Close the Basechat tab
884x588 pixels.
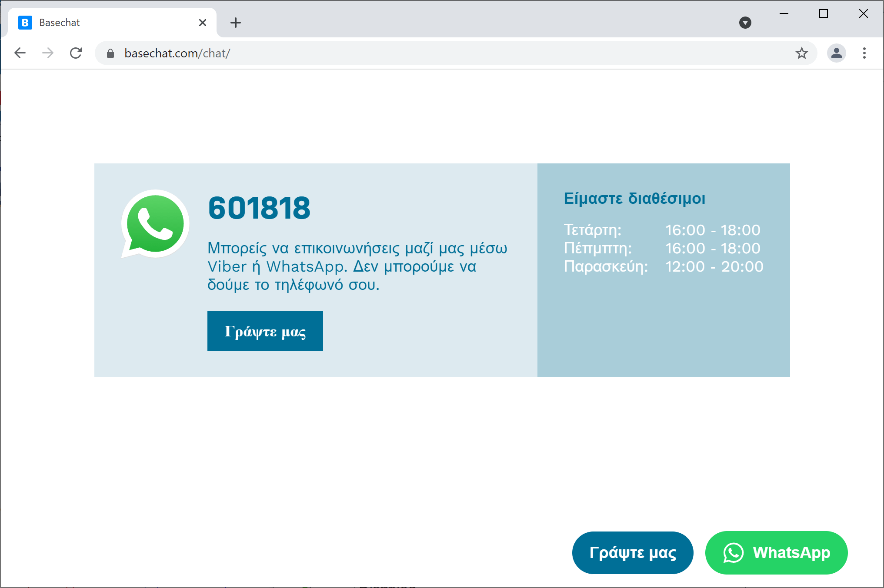pyautogui.click(x=203, y=23)
